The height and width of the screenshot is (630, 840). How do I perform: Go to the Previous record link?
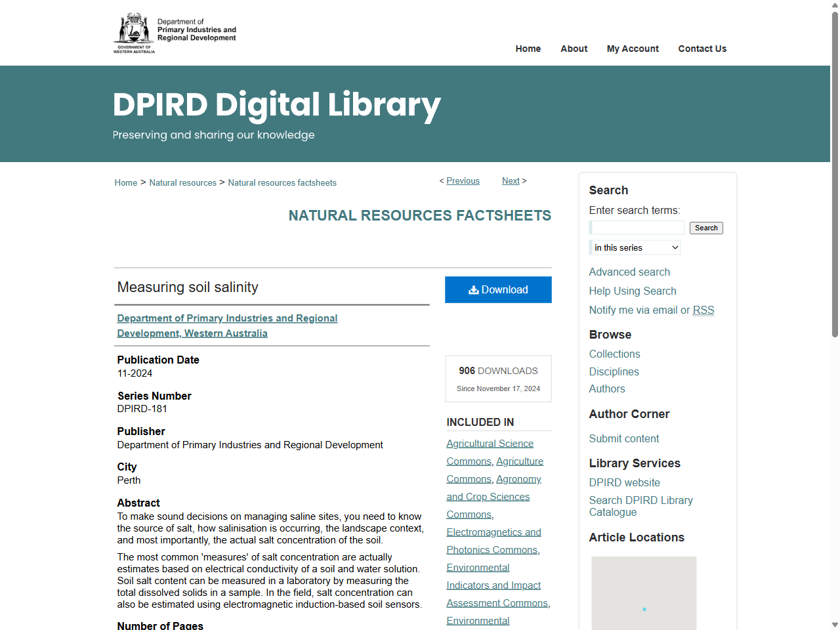click(x=463, y=181)
